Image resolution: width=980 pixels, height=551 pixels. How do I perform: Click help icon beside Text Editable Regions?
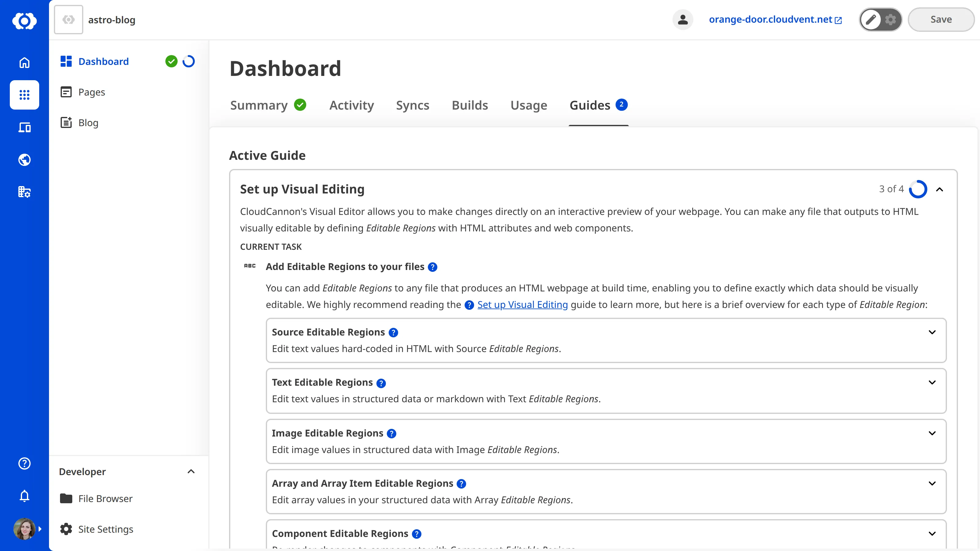381,383
